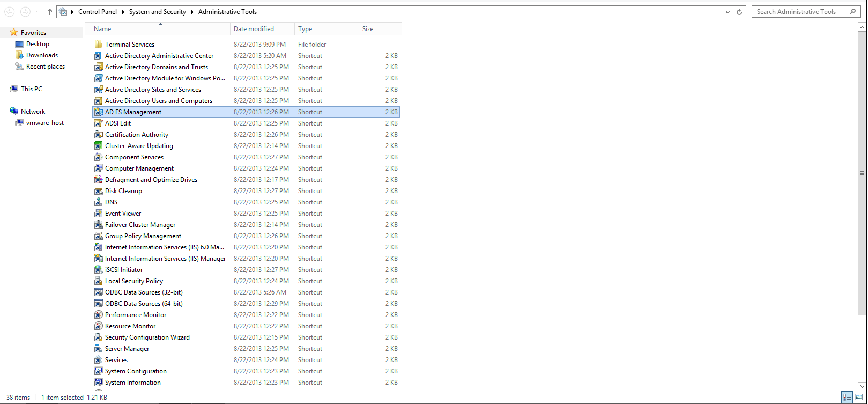The image size is (868, 404).
Task: Click the Failover Cluster Manager icon
Action: pyautogui.click(x=99, y=225)
